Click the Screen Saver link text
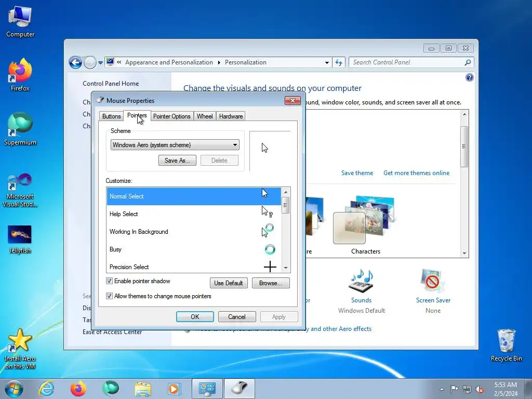The width and height of the screenshot is (532, 399). click(433, 300)
